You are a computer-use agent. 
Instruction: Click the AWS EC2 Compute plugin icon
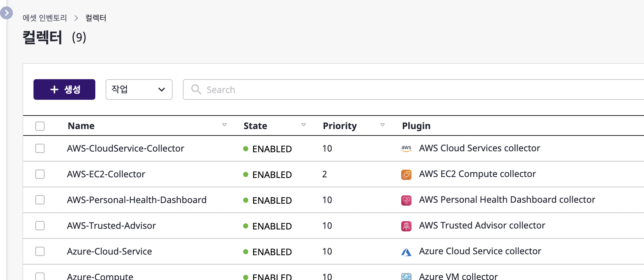pos(406,174)
